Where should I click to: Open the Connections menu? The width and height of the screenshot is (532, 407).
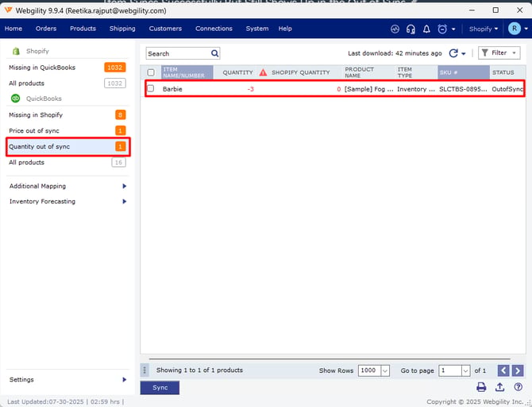(214, 29)
